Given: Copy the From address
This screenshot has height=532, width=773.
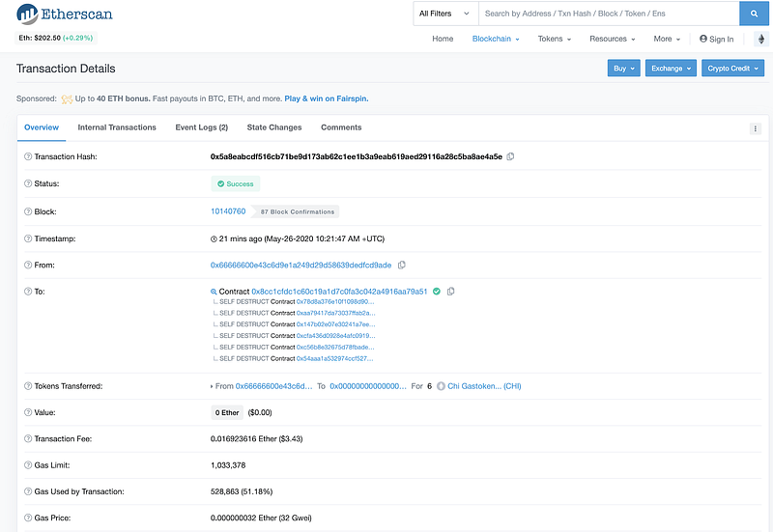Looking at the screenshot, I should (401, 265).
